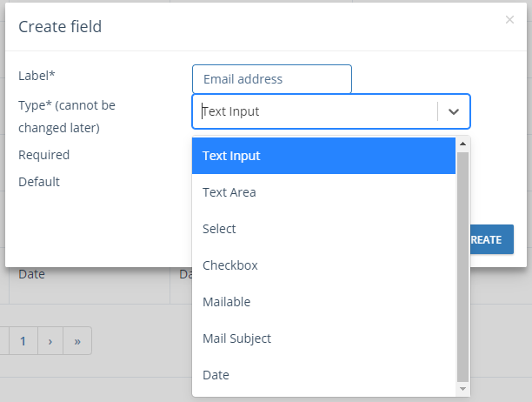Image resolution: width=532 pixels, height=402 pixels.
Task: Select Mailable from the dropdown list
Action: pos(323,302)
